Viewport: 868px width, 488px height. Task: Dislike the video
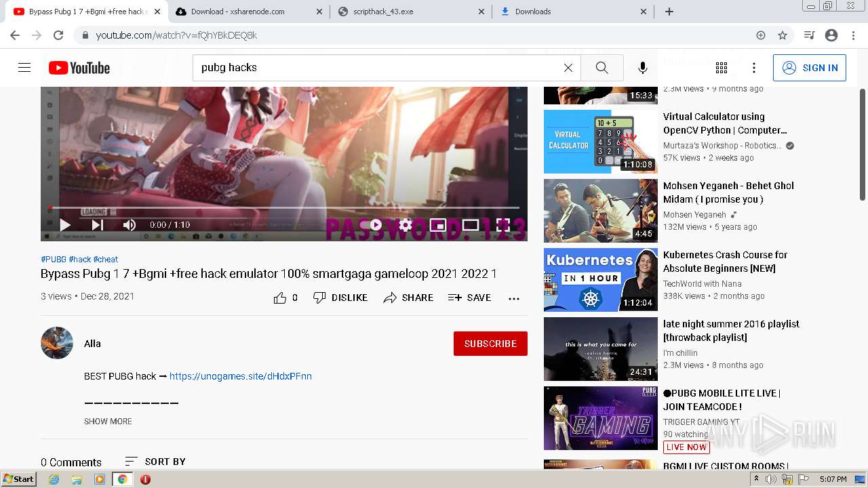coord(340,298)
